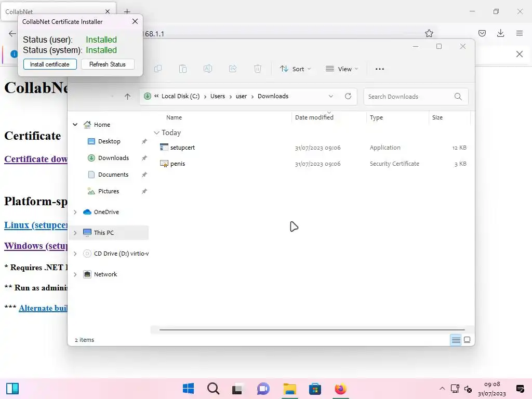This screenshot has height=399, width=532.
Task: Sort by the Name column header
Action: 174,117
